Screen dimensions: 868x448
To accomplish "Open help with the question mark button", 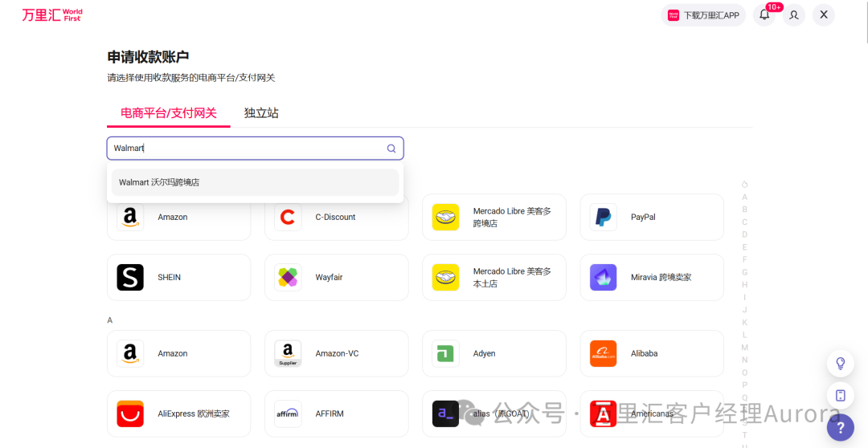I will [841, 428].
